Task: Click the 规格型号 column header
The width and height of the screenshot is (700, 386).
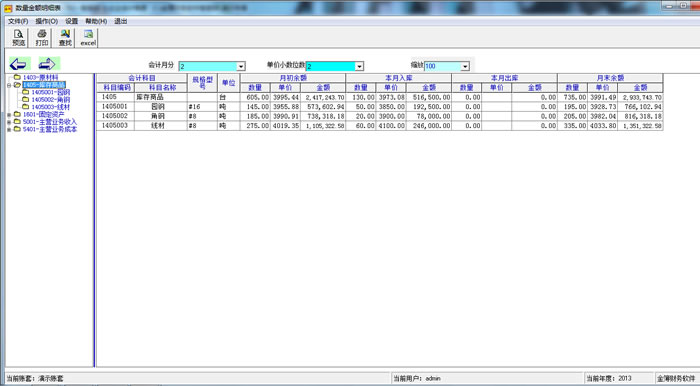Action: [202, 83]
